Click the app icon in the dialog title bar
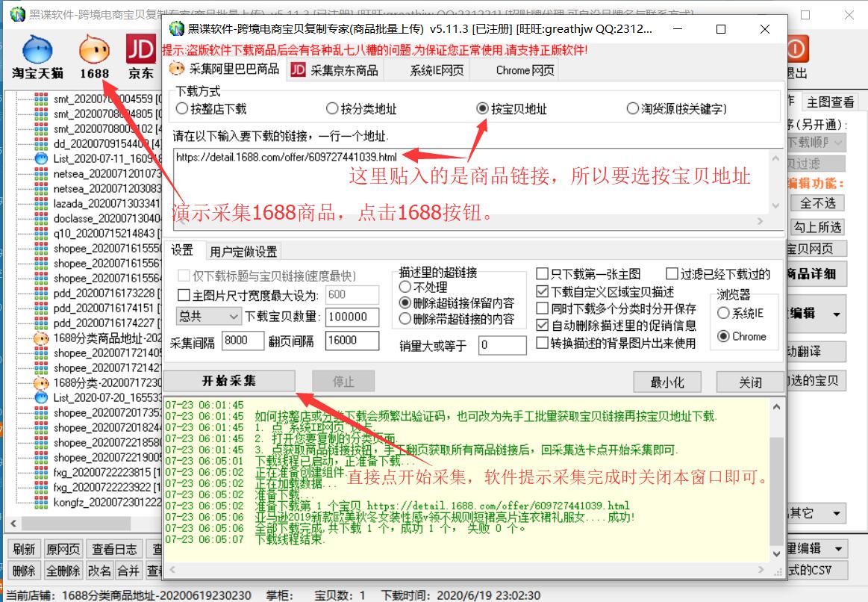Image resolution: width=868 pixels, height=602 pixels. 177,28
